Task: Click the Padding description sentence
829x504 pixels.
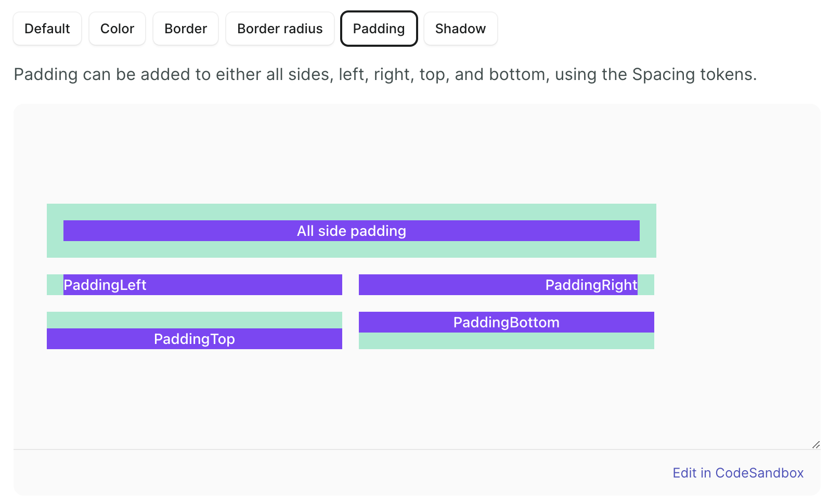Action: 385,74
